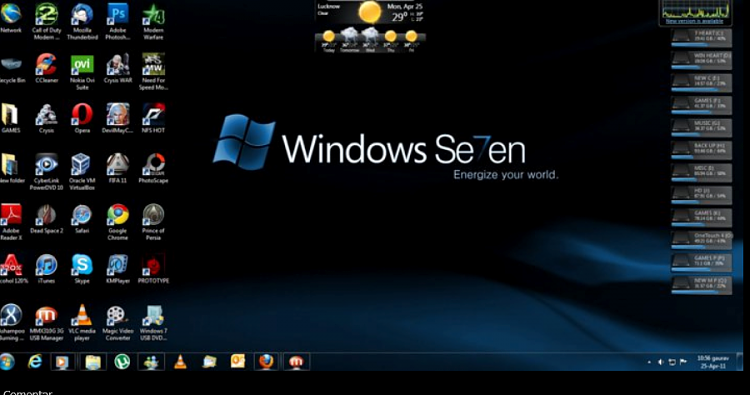Launch Adobe Photoshop from the desktop

coord(118,21)
